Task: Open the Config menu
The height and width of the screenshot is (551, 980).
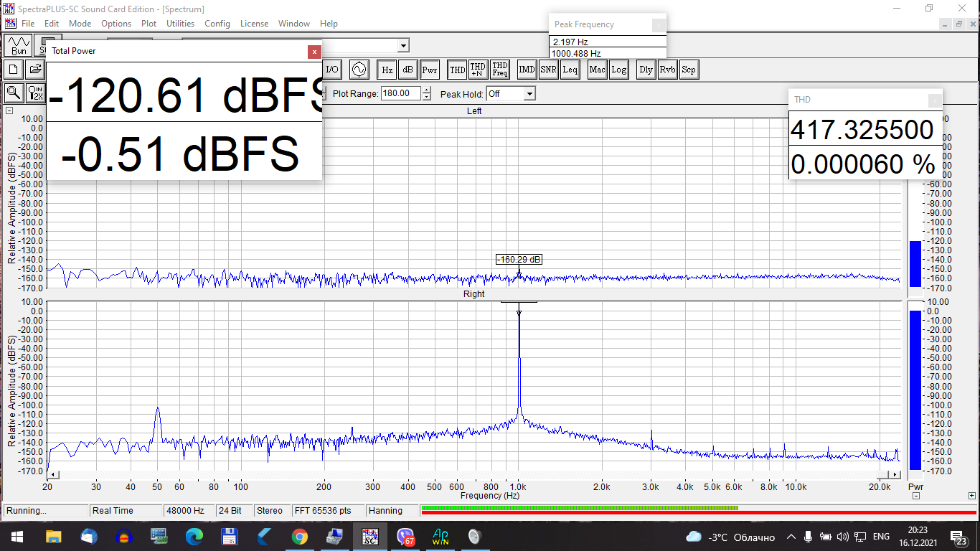Action: [217, 24]
